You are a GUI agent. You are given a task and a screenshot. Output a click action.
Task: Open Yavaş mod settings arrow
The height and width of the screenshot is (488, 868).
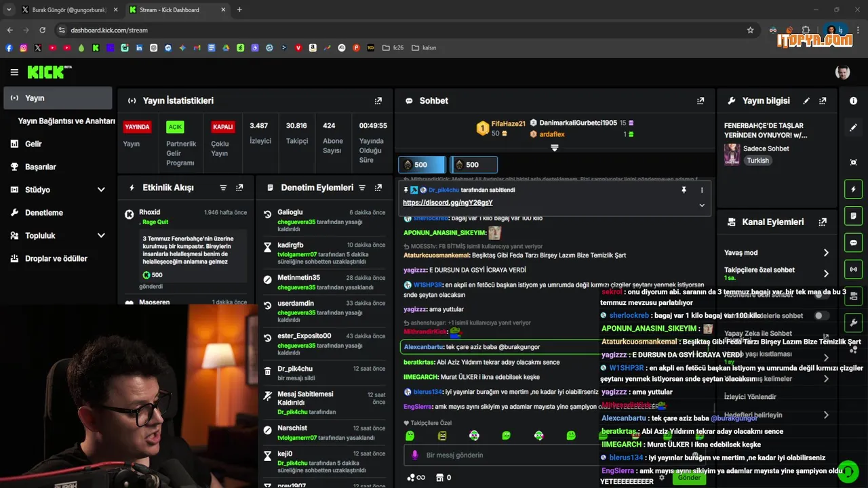pyautogui.click(x=826, y=253)
